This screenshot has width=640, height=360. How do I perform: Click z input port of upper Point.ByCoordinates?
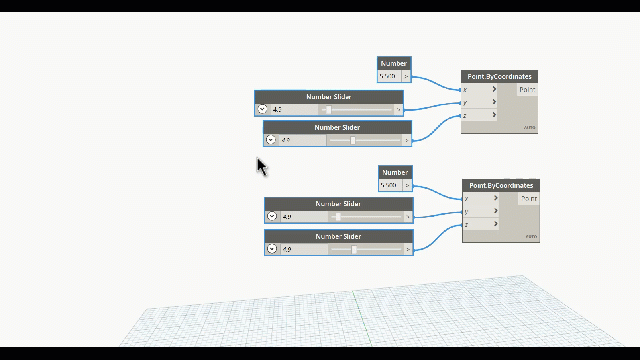[x=479, y=115]
